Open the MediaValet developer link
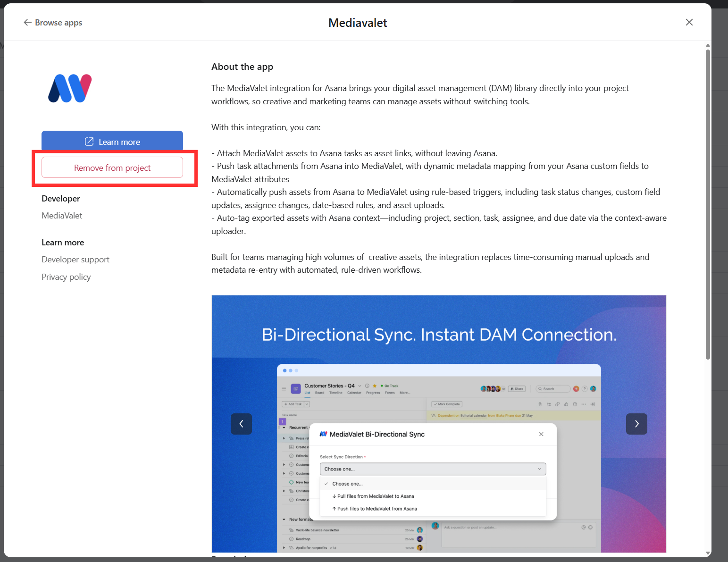 62,216
